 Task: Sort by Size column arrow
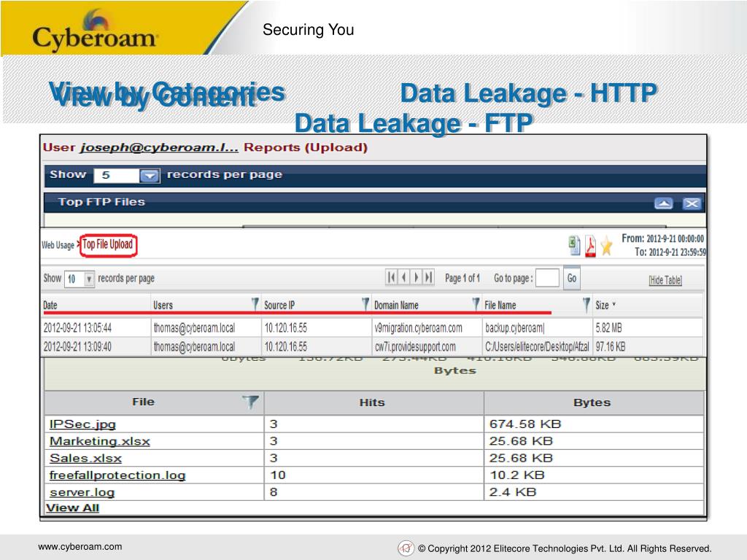(x=614, y=304)
